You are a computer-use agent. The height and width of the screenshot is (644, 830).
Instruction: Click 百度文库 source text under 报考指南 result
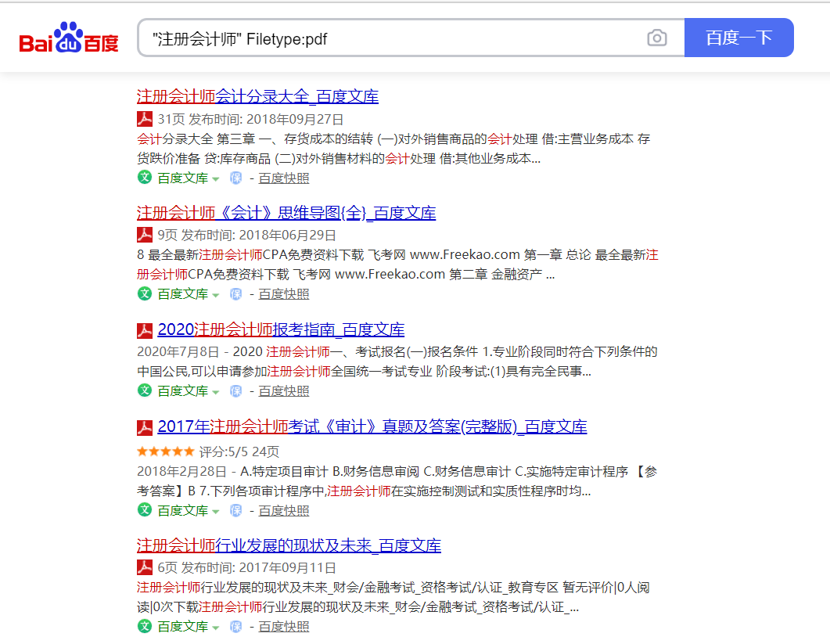tap(183, 391)
